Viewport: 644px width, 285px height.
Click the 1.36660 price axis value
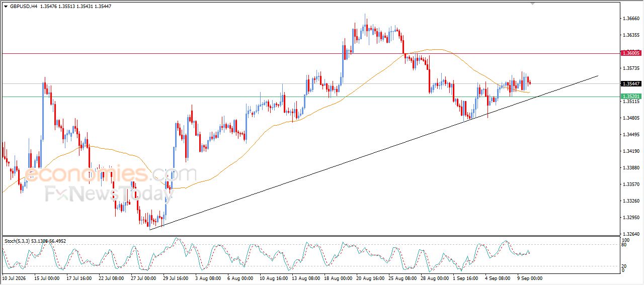click(x=630, y=19)
